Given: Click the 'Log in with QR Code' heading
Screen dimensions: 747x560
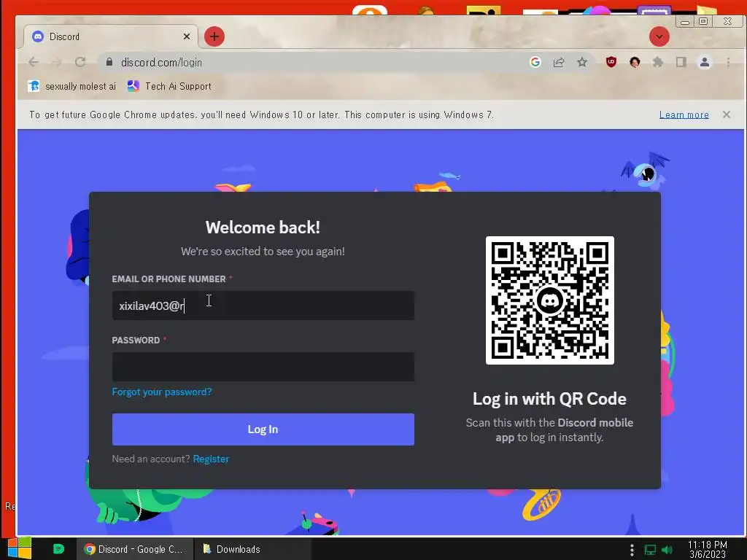Looking at the screenshot, I should point(550,399).
